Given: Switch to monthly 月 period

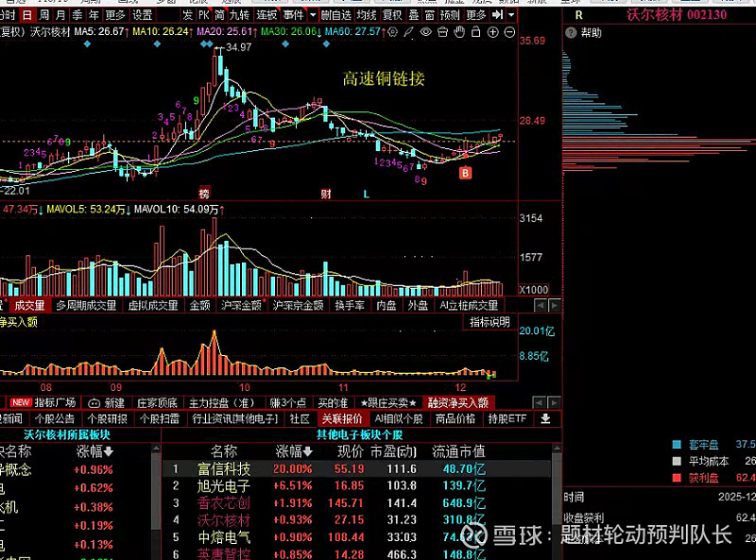Looking at the screenshot, I should pyautogui.click(x=60, y=15).
